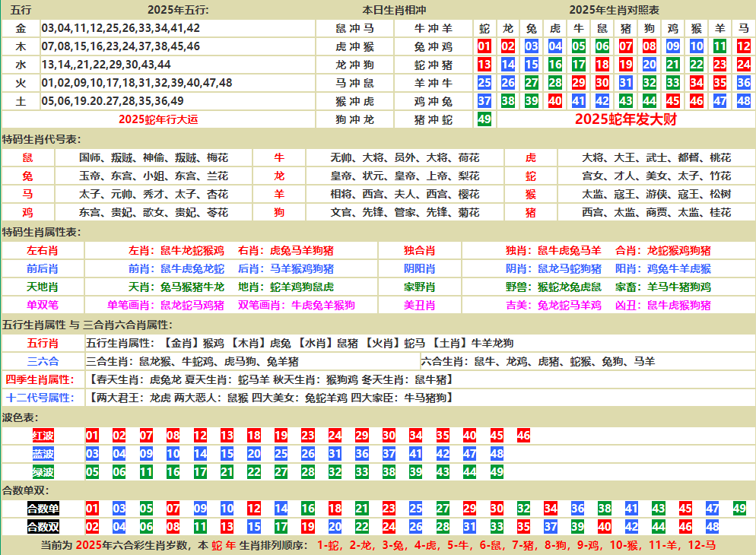
Task: Click number 46 in the 红波 row
Action: click(x=523, y=436)
